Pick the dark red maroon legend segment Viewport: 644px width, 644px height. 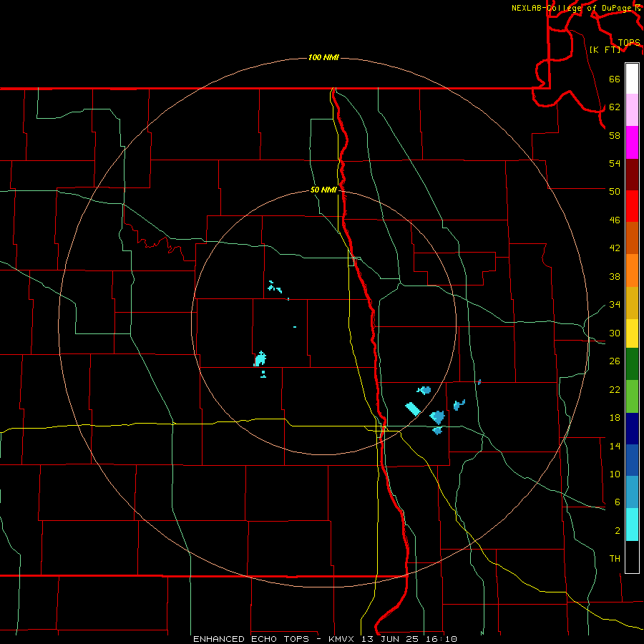[x=632, y=175]
